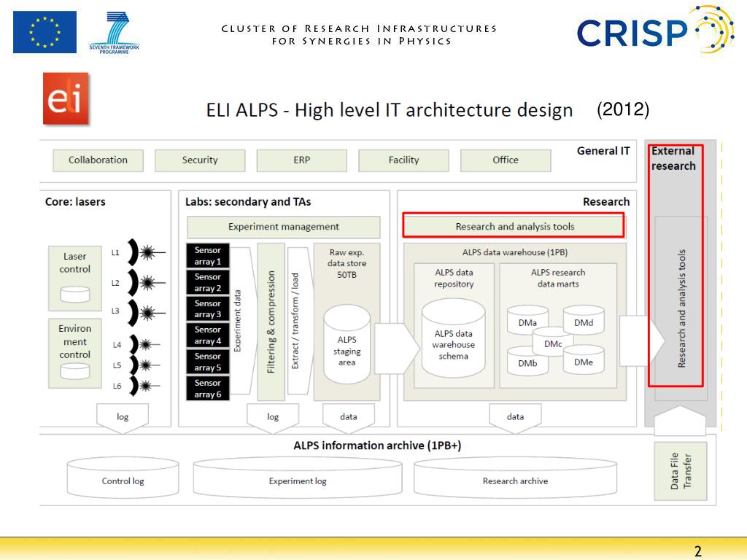
Task: Click the Control log archive cylinder
Action: coord(123,478)
